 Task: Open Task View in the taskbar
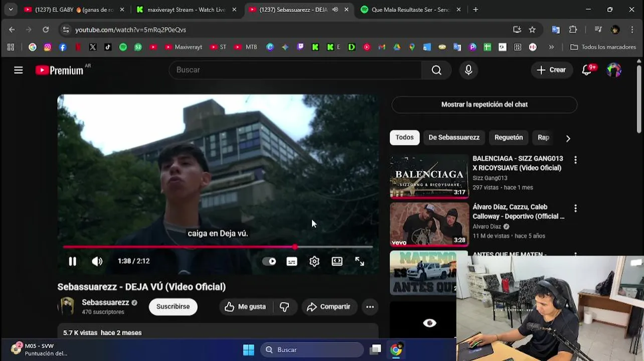pyautogui.click(x=376, y=350)
